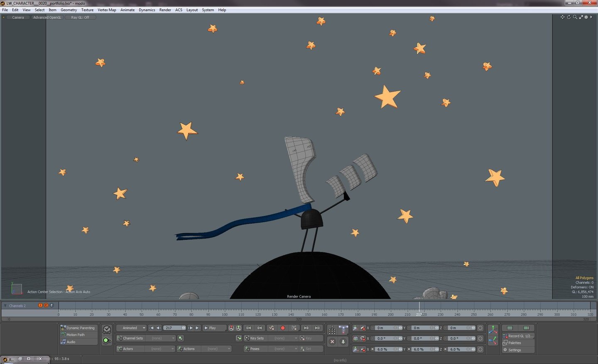Open the Animate menu
The image size is (598, 364).
click(127, 10)
